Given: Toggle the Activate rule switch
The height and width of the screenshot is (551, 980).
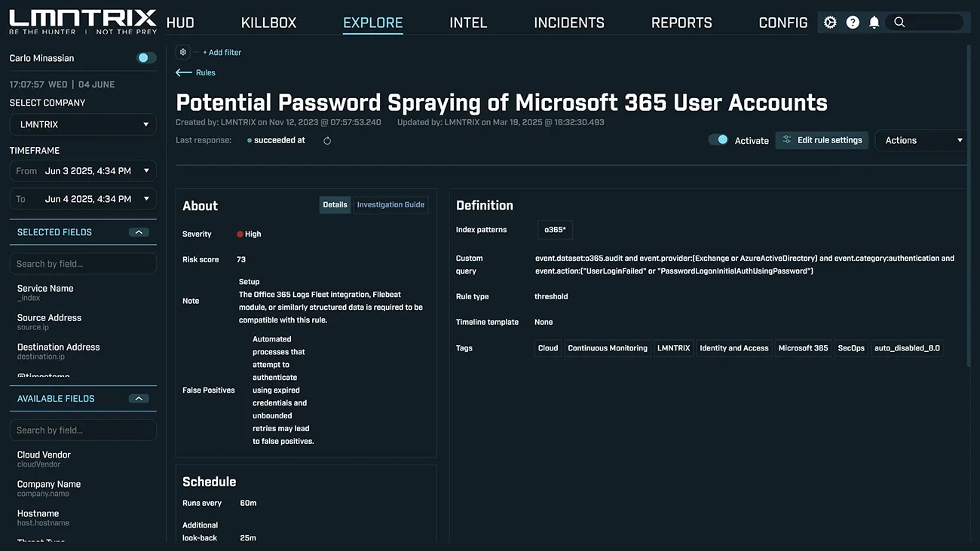Looking at the screenshot, I should click(x=718, y=140).
